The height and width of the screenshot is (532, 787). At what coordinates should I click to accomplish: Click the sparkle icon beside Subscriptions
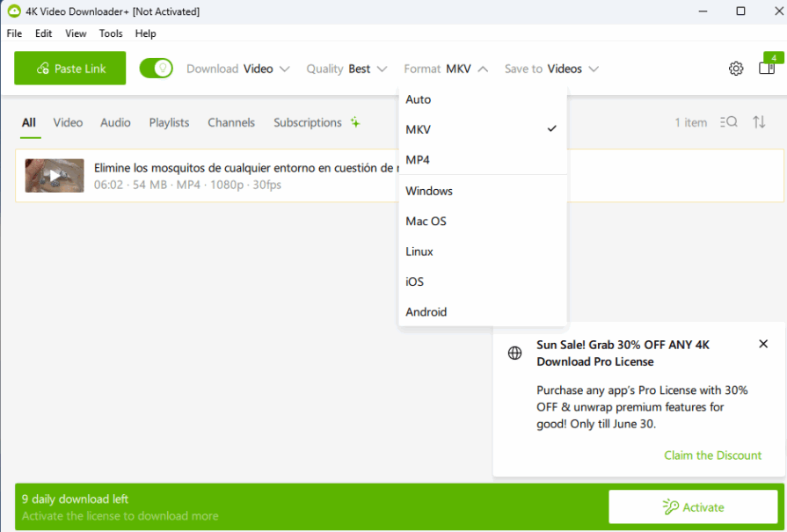pyautogui.click(x=355, y=122)
